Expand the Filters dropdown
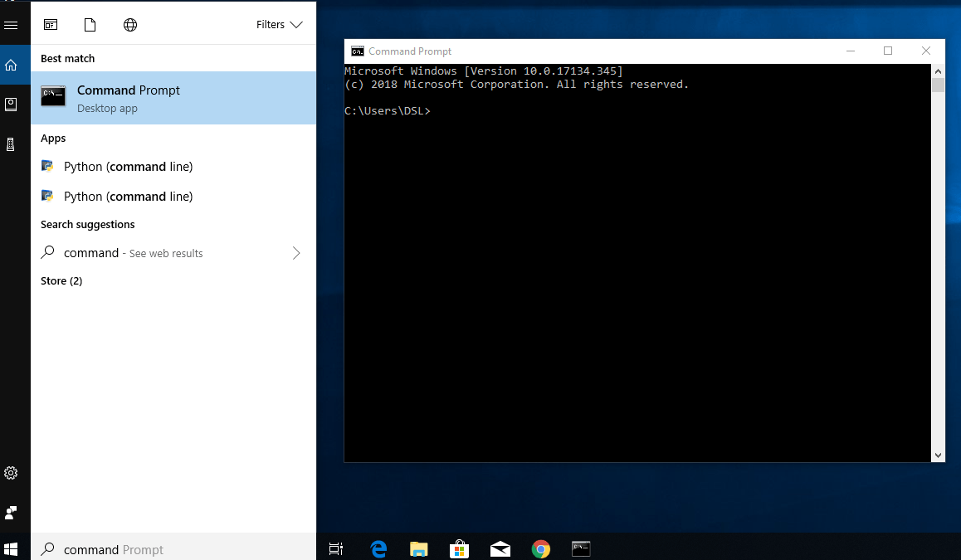The height and width of the screenshot is (560, 961). click(280, 25)
